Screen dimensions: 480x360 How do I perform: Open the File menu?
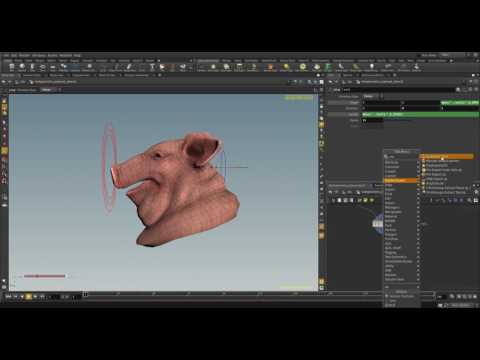6,55
